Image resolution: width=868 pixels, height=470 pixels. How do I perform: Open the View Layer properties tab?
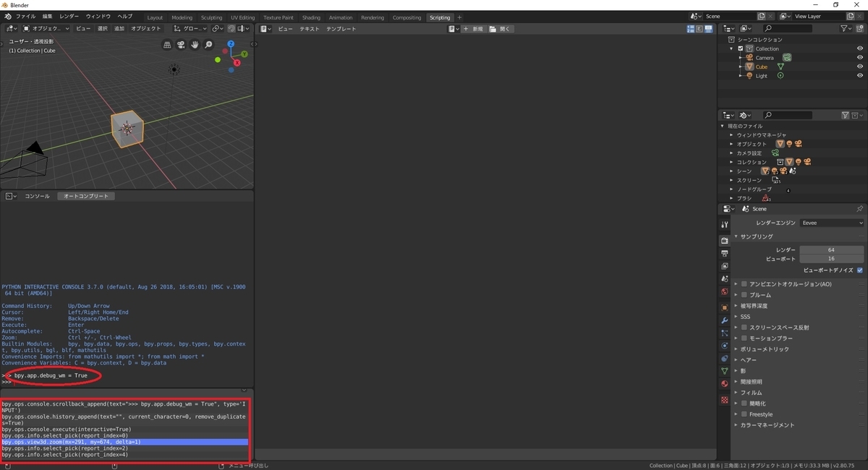pos(724,266)
